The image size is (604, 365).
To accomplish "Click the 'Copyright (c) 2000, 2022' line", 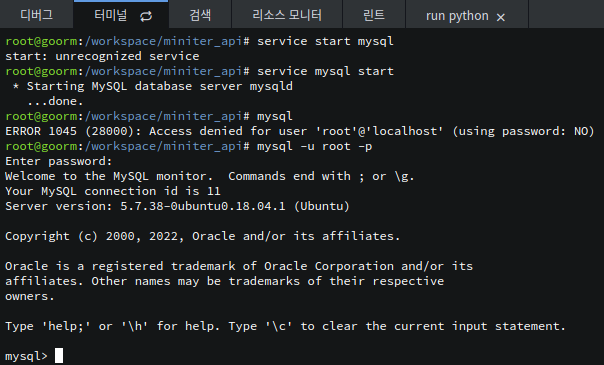I will pos(203,236).
